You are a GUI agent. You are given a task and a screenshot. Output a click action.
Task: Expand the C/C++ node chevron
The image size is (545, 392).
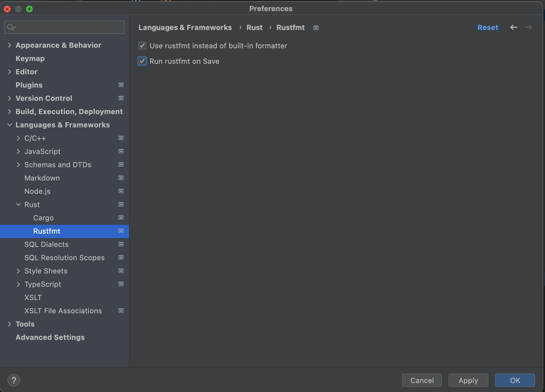pyautogui.click(x=19, y=138)
